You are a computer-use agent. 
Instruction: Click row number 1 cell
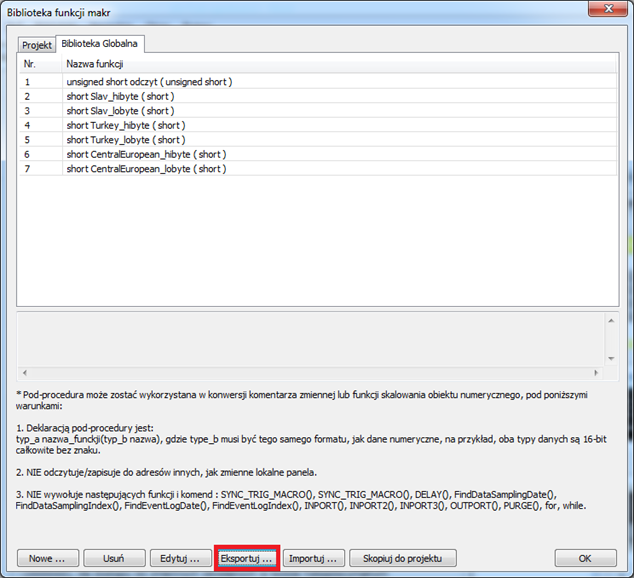pos(40,82)
